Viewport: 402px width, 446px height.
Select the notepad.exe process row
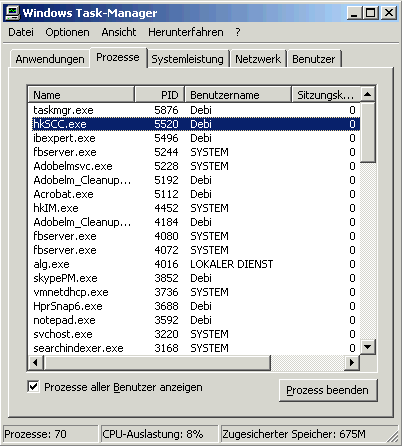[x=196, y=320]
